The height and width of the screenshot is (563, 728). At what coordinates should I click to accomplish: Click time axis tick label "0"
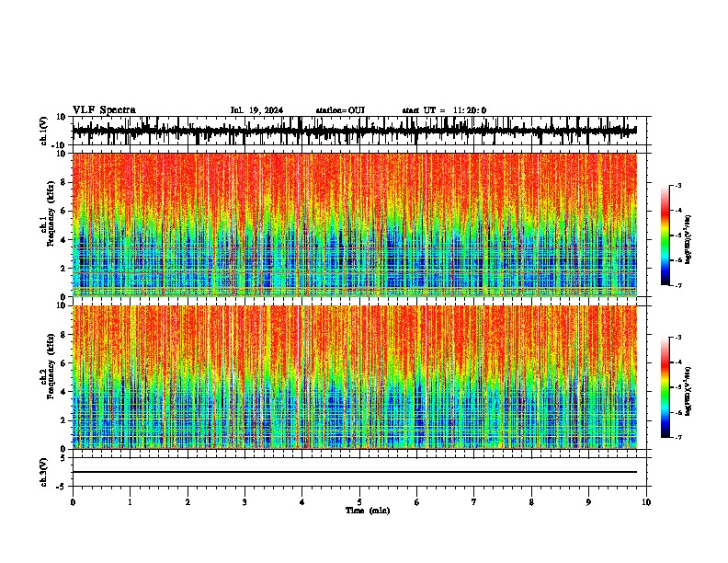73,502
